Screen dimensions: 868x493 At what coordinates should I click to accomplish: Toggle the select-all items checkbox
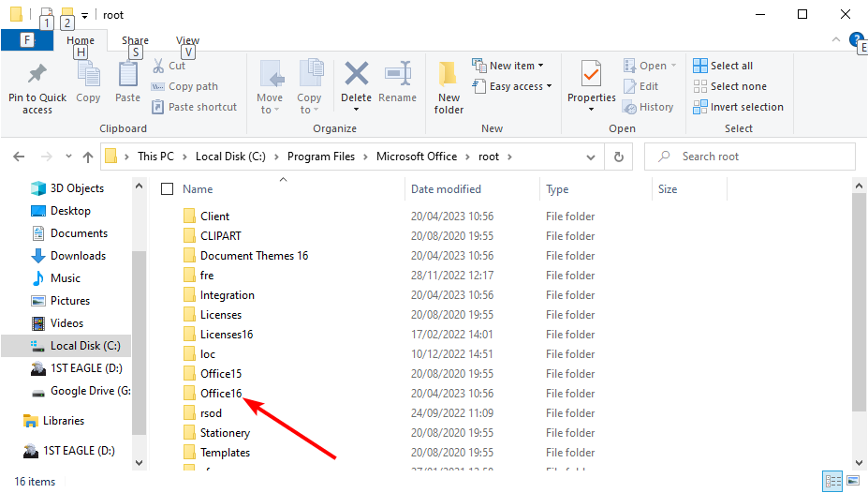tap(168, 189)
